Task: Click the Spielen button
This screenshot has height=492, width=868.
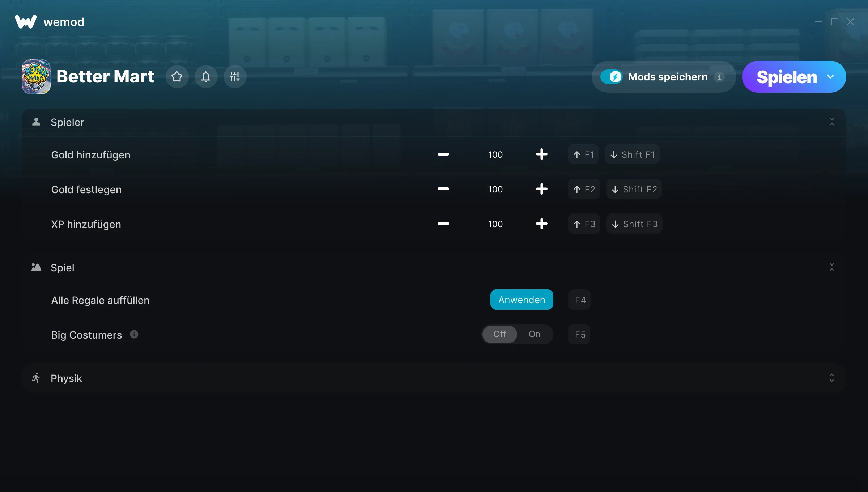Action: (x=786, y=77)
